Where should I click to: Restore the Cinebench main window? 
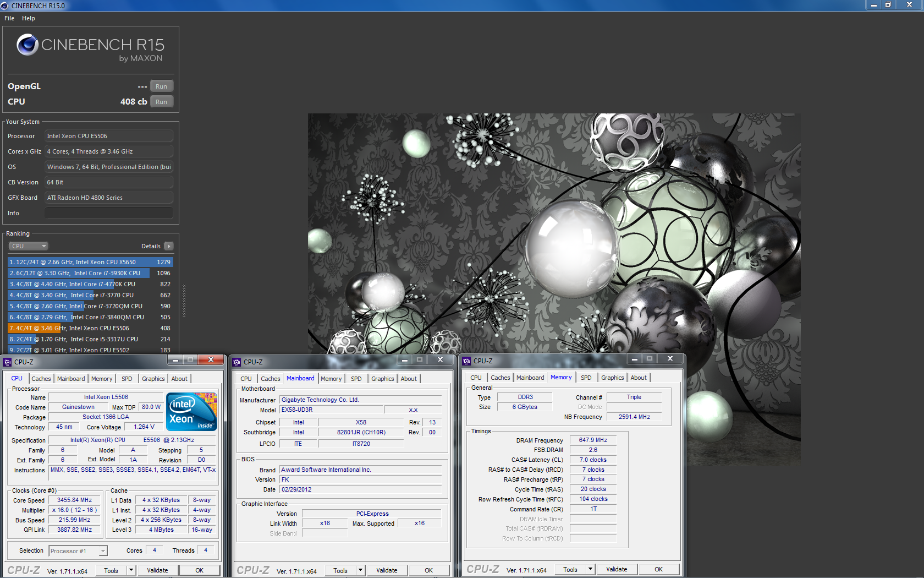pos(888,4)
